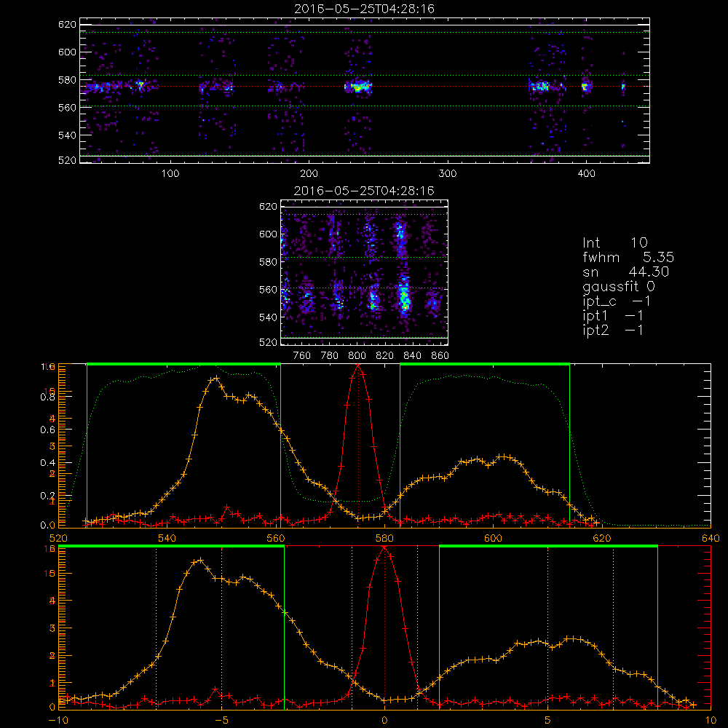Click x-axis label 10 of bottom plot
The image size is (728, 728).
(711, 720)
